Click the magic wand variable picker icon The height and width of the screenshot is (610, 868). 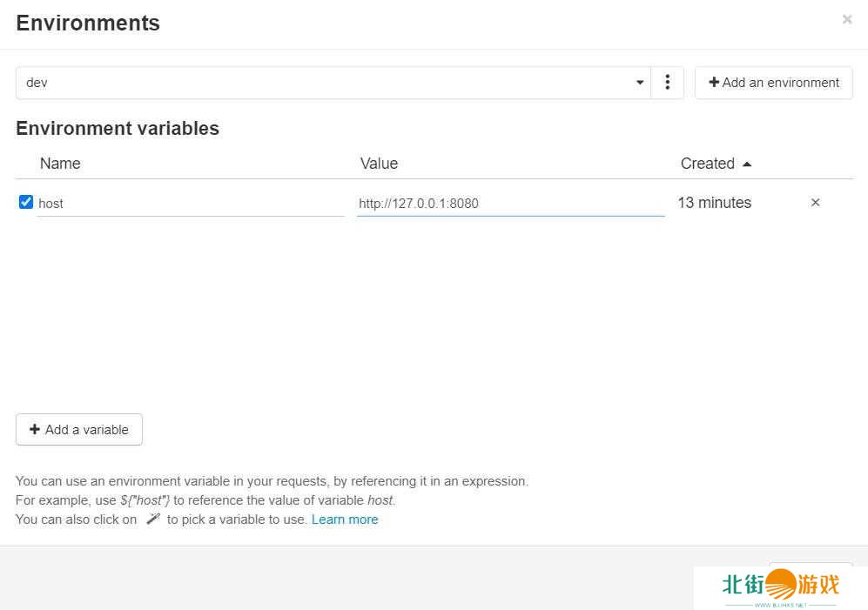coord(152,520)
